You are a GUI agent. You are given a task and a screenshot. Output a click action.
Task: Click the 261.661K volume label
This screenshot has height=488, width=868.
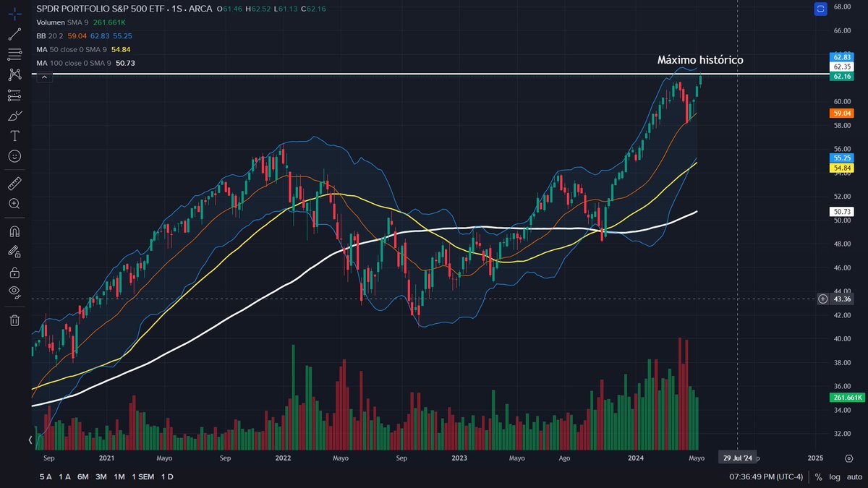(846, 398)
